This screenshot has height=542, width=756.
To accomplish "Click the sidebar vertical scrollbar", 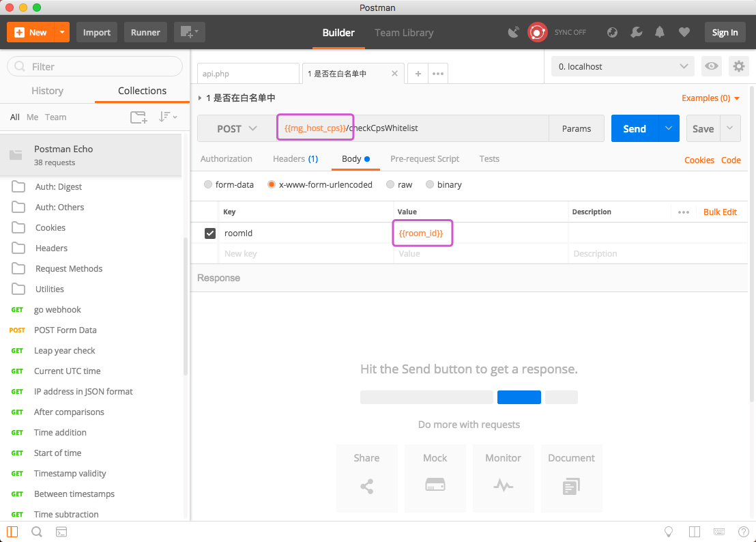I will (186, 307).
